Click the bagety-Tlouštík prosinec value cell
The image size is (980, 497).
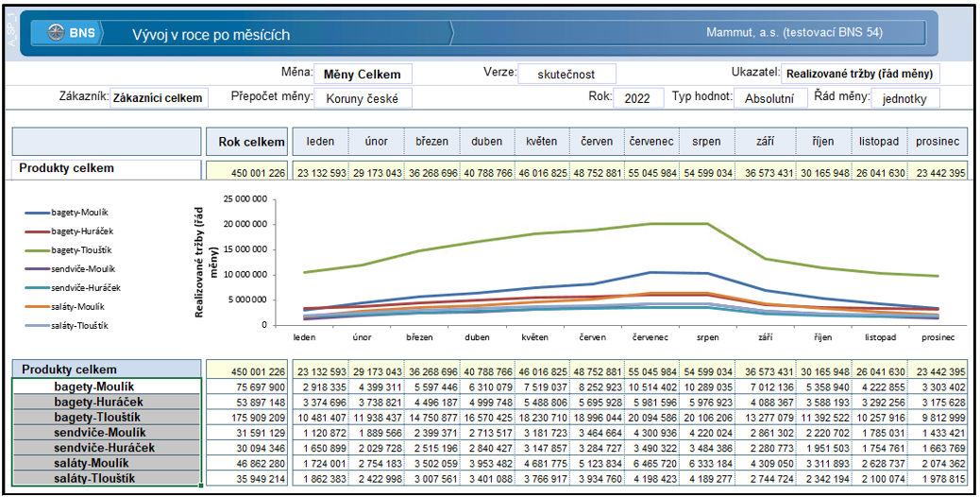point(940,418)
